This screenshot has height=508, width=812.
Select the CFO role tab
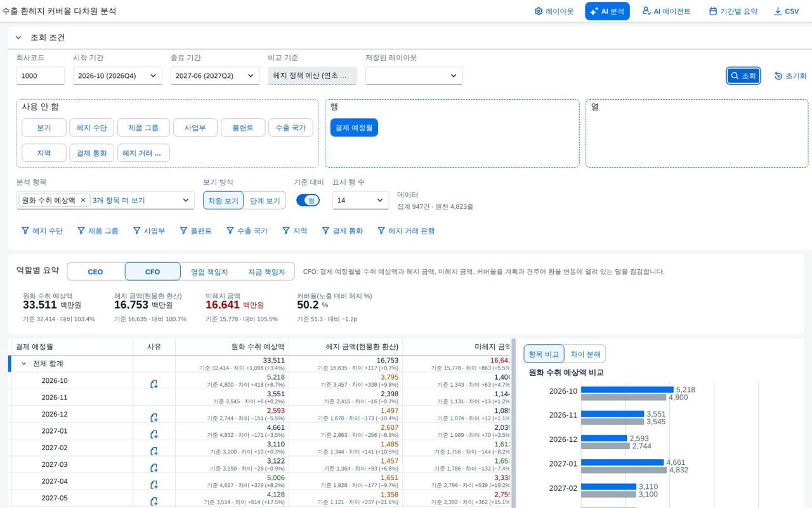click(x=153, y=272)
